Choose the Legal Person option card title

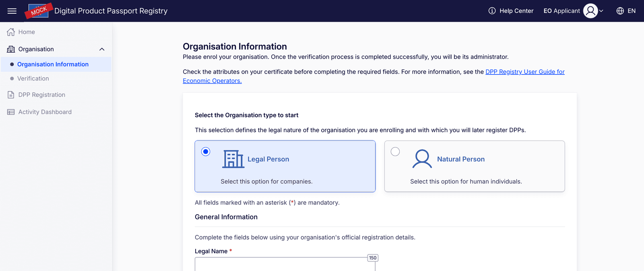[268, 159]
